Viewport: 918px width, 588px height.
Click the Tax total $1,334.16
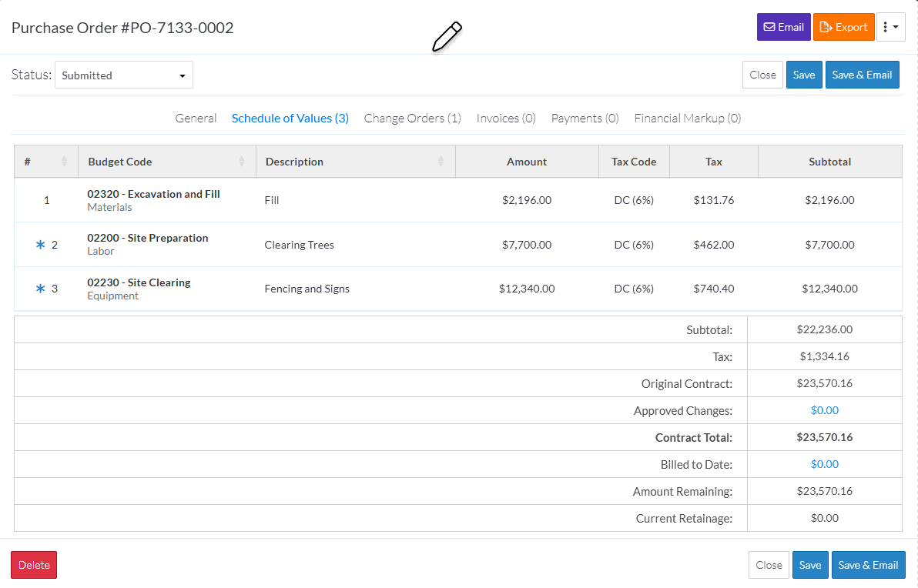[x=824, y=356]
